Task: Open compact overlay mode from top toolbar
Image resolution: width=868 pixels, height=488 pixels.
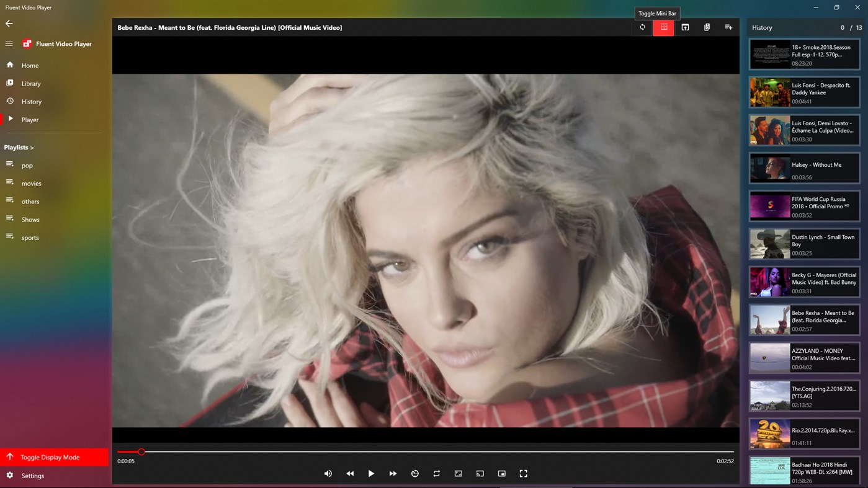Action: coord(685,27)
